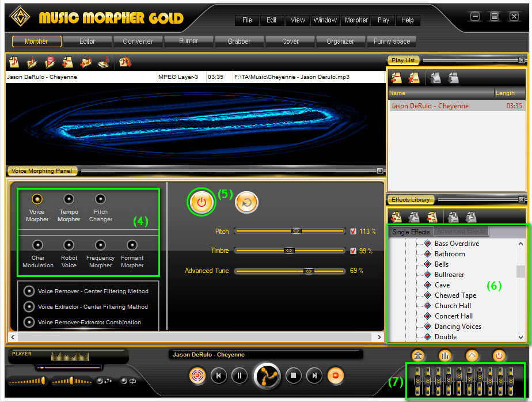Click the right arrow of the horizontal scrollbar
The width and height of the screenshot is (532, 402).
pyautogui.click(x=379, y=337)
